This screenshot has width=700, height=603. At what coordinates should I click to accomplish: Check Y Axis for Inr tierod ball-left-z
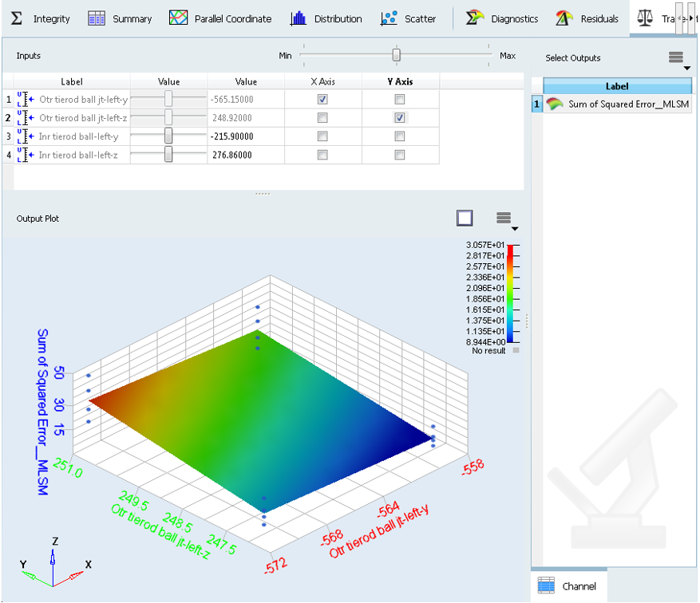(x=400, y=155)
